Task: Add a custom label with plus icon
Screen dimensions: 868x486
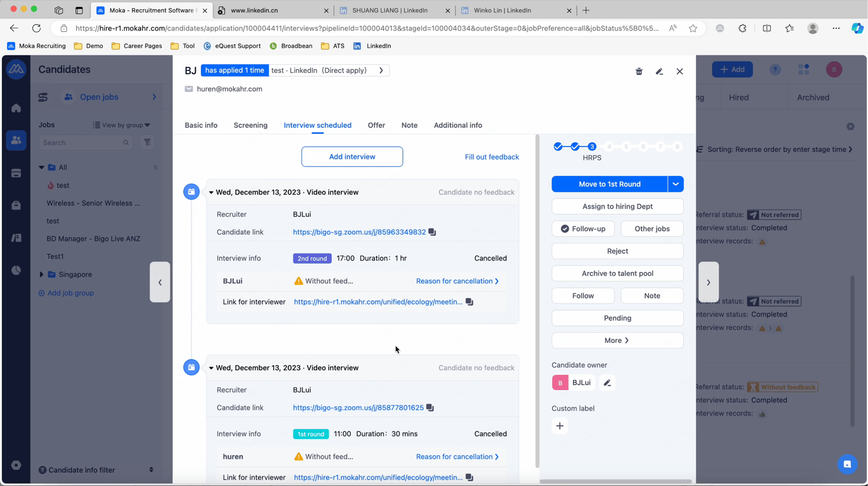Action: click(560, 426)
